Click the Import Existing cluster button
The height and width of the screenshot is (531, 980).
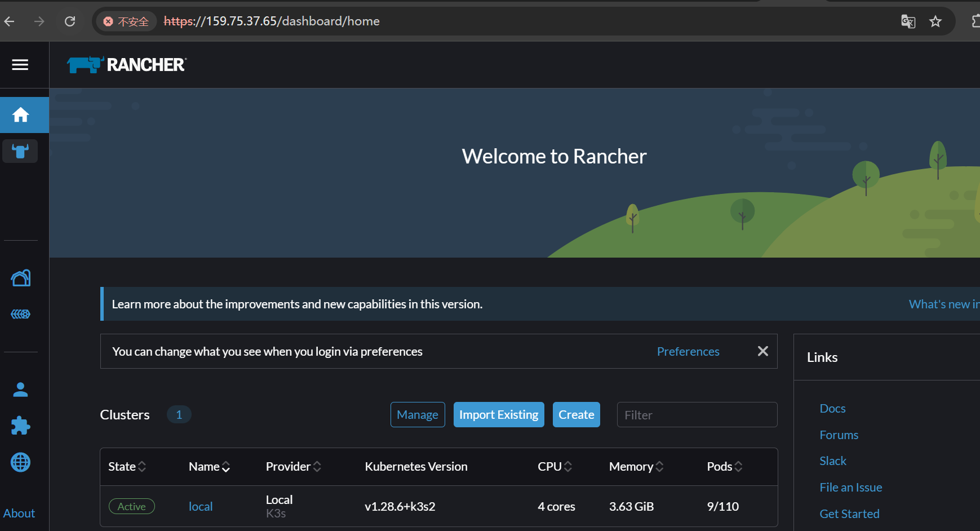click(499, 415)
